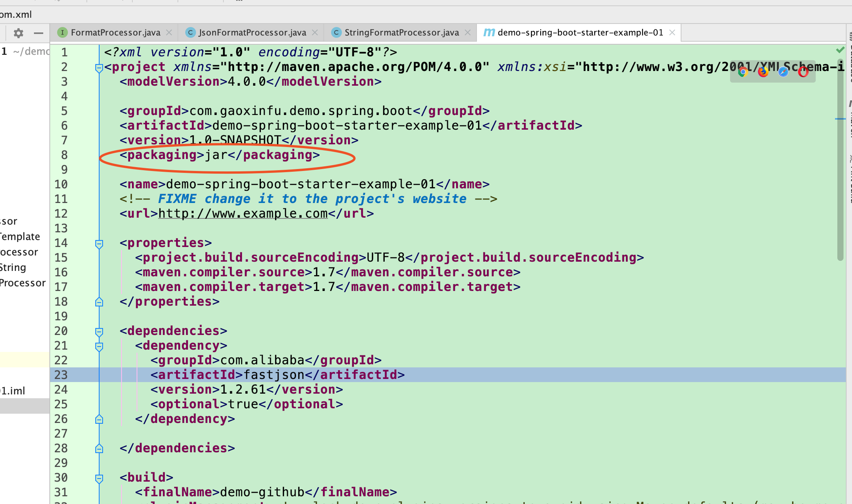This screenshot has height=504, width=852.
Task: Open file in Opera browser icon
Action: 803,72
